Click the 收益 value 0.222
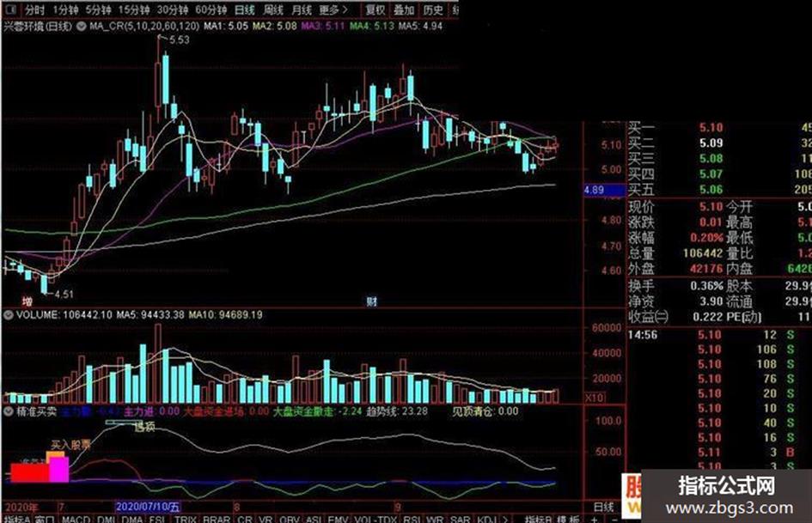 click(x=707, y=316)
